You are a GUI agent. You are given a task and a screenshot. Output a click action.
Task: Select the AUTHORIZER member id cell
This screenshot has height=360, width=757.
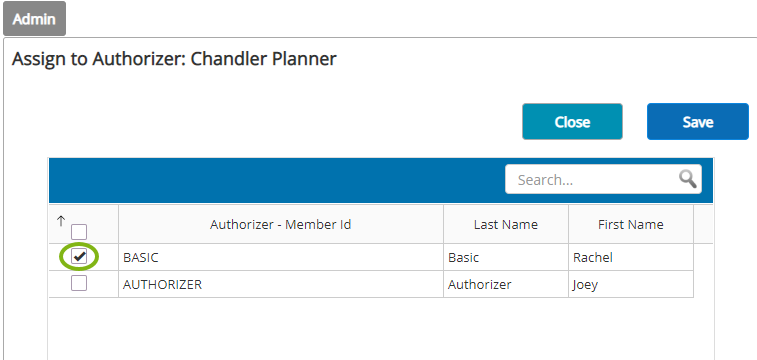280,284
